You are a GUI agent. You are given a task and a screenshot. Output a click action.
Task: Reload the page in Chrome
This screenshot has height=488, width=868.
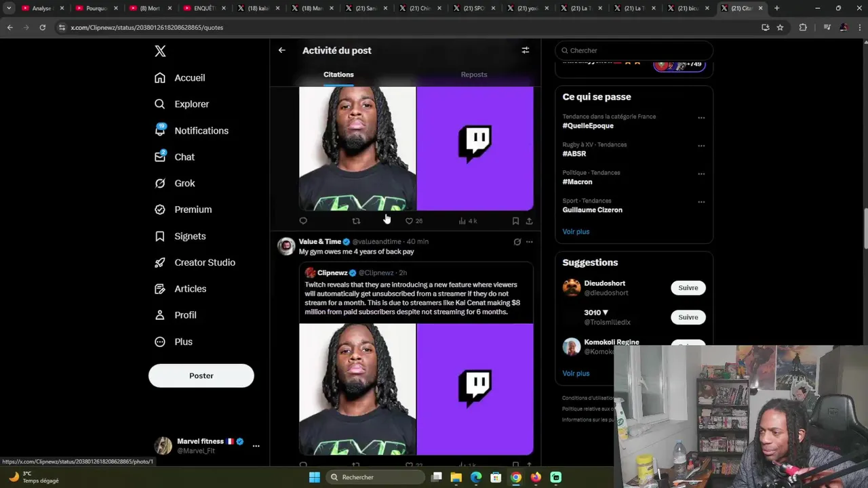[x=42, y=27]
